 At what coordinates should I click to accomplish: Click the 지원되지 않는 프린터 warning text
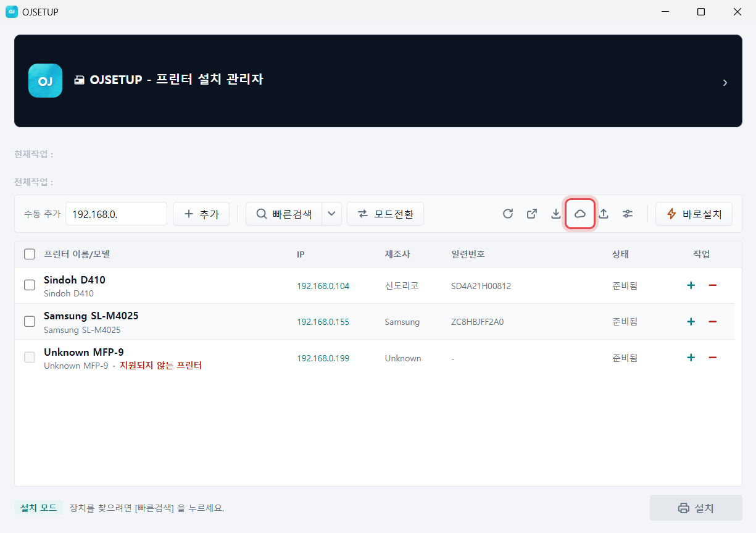coord(160,366)
